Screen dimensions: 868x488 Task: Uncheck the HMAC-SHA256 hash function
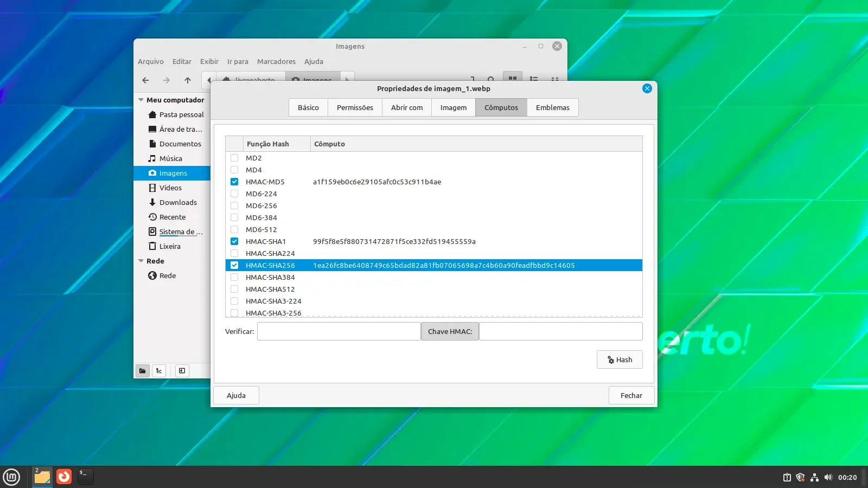pyautogui.click(x=234, y=265)
